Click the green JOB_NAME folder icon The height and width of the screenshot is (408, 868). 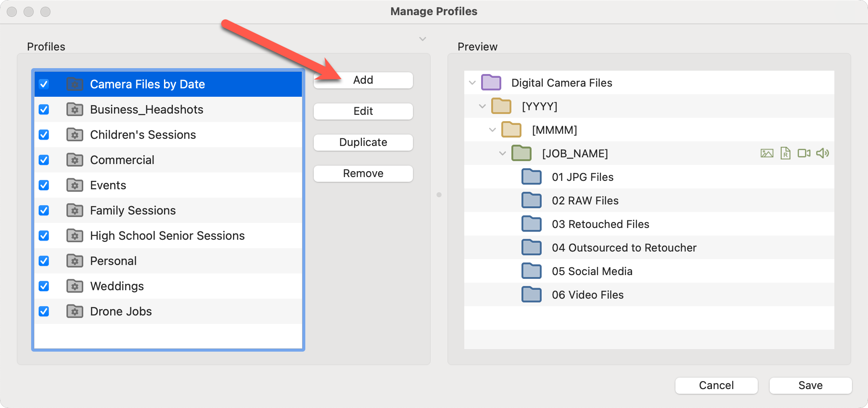point(521,154)
